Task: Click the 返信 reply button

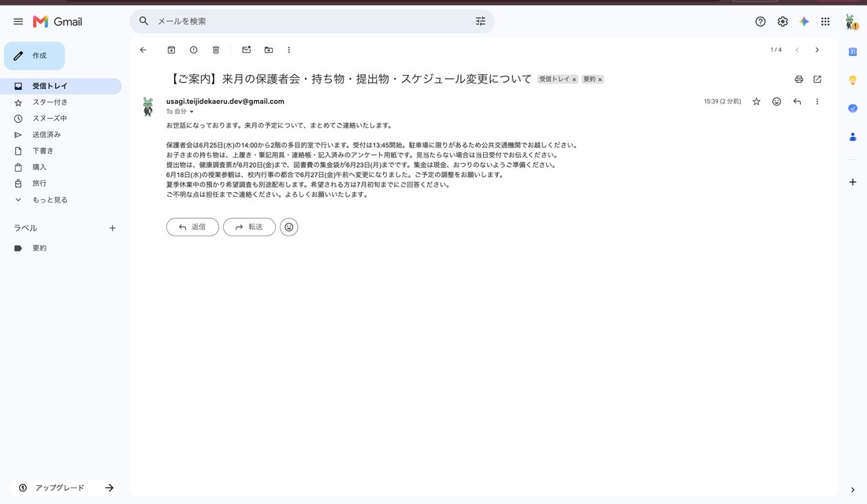Action: point(192,227)
